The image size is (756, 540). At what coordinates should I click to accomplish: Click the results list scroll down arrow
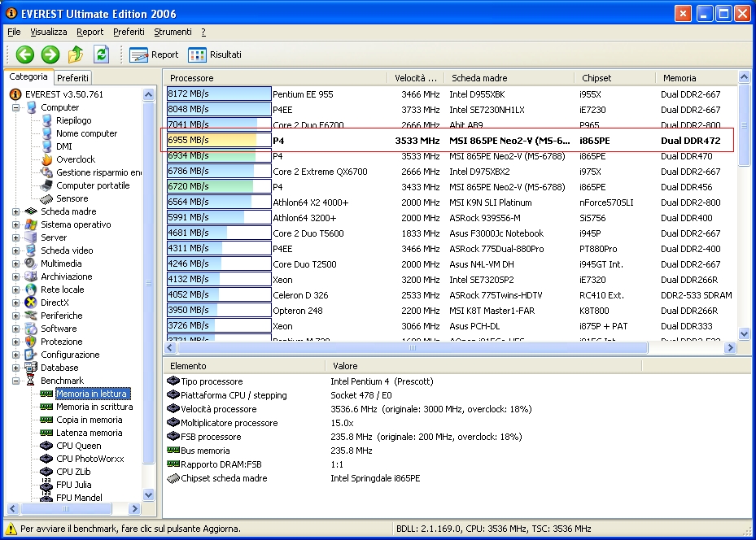click(x=744, y=333)
